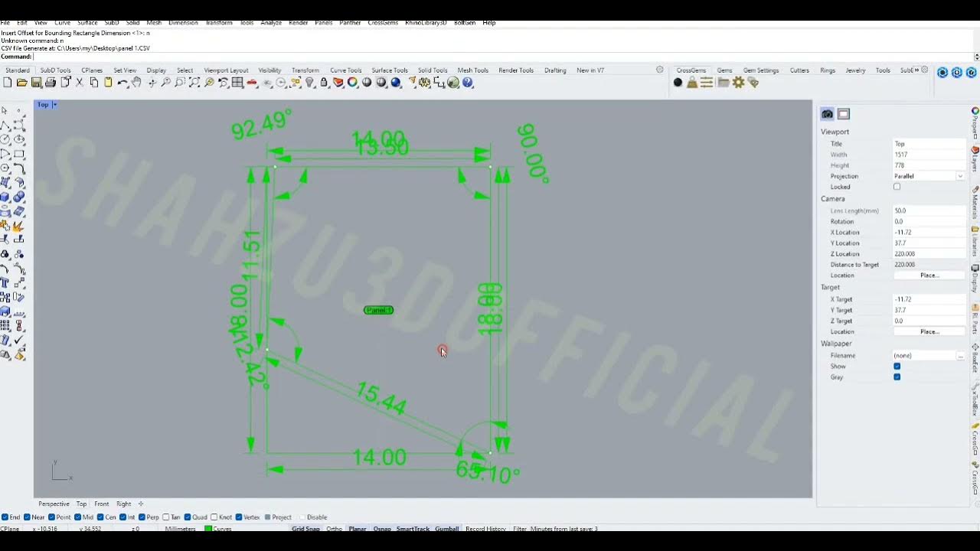The width and height of the screenshot is (980, 551).
Task: Open the Dimension menu
Action: (x=183, y=23)
